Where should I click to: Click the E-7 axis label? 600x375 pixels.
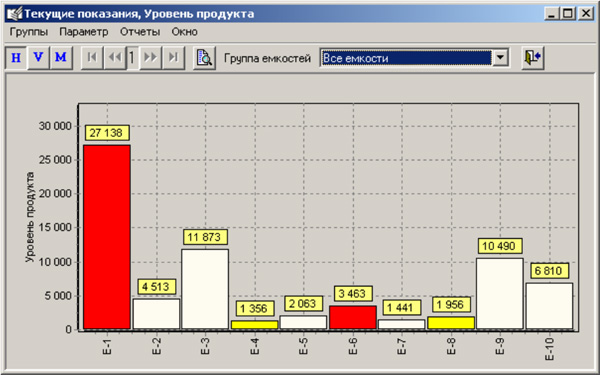[x=402, y=346]
